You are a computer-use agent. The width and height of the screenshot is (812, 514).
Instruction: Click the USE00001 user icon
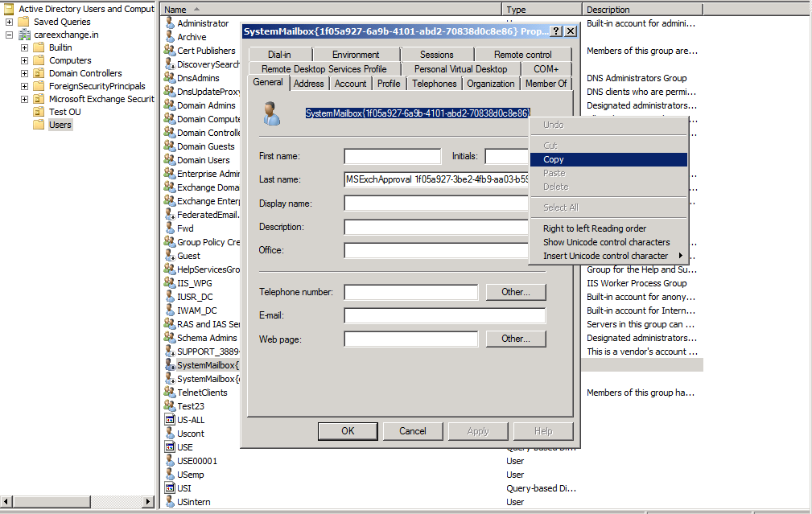pos(169,461)
